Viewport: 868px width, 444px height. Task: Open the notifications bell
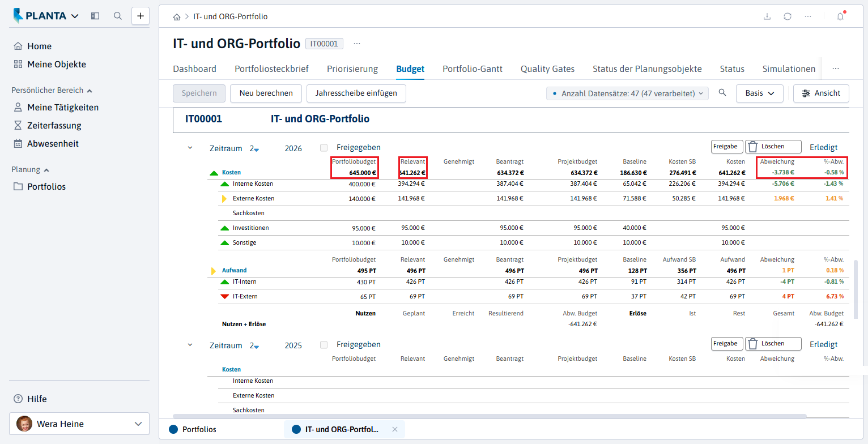tap(840, 16)
